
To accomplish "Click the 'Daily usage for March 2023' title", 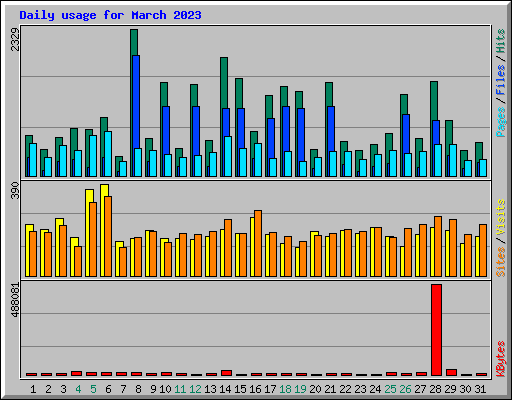I will [x=110, y=15].
